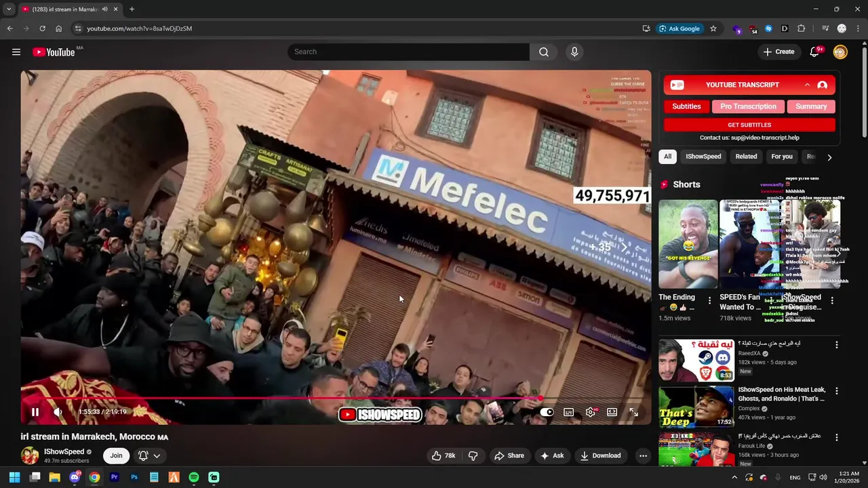Open the YouTube account avatar menu
The height and width of the screenshot is (488, 868).
(x=840, y=52)
